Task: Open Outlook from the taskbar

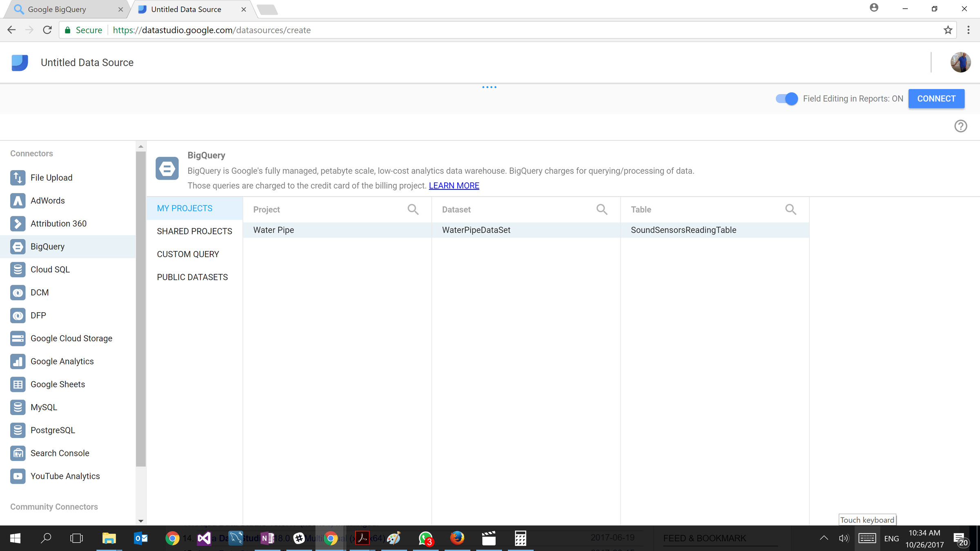Action: click(141, 538)
